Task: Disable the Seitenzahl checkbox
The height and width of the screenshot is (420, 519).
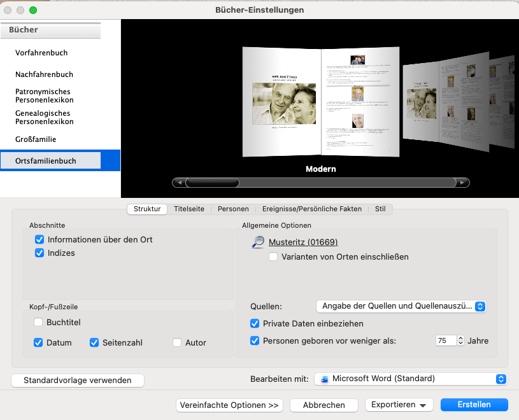Action: [x=94, y=342]
